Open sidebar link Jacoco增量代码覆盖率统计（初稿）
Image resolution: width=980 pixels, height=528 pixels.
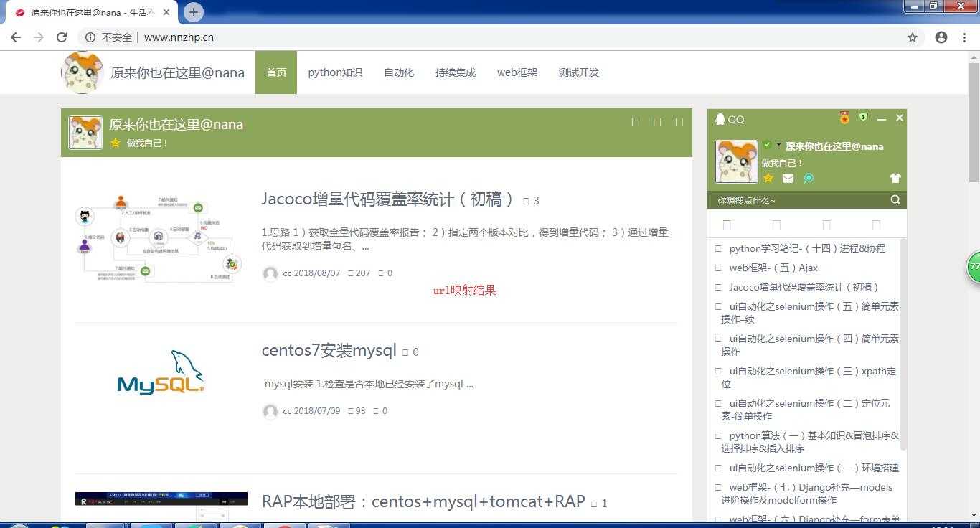coord(804,287)
